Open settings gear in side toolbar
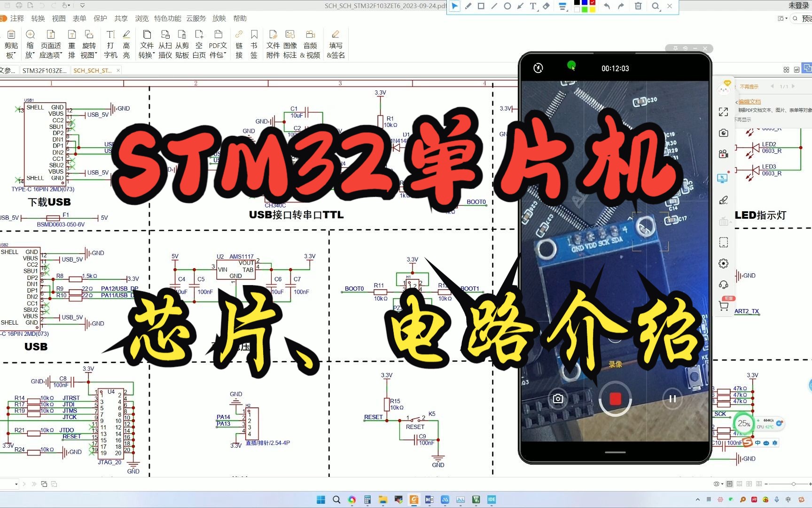The width and height of the screenshot is (812, 508). (723, 263)
